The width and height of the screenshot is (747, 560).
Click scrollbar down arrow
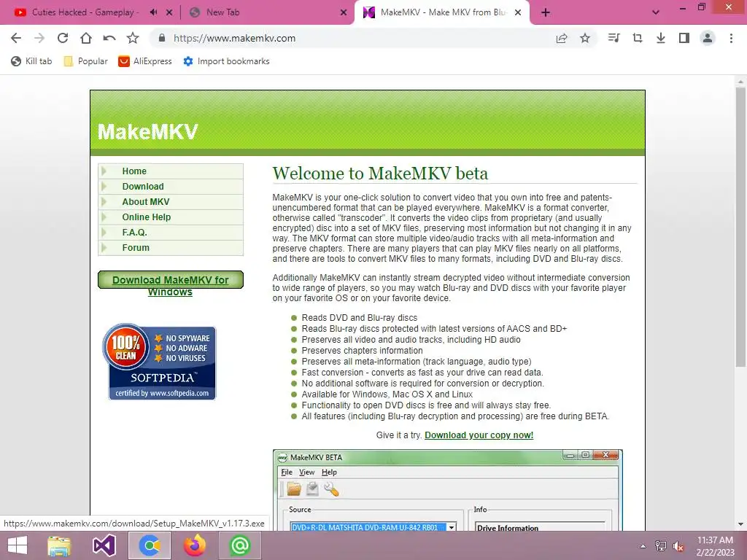[740, 524]
